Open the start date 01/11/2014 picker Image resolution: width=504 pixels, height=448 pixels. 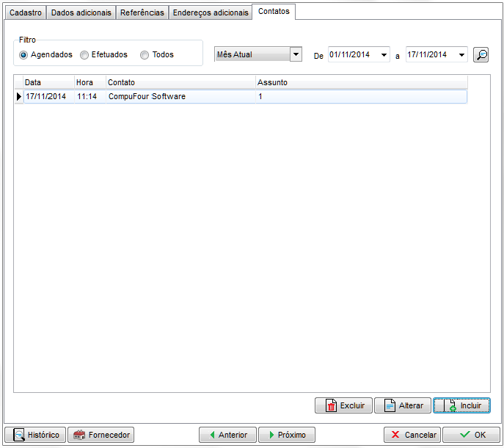384,55
